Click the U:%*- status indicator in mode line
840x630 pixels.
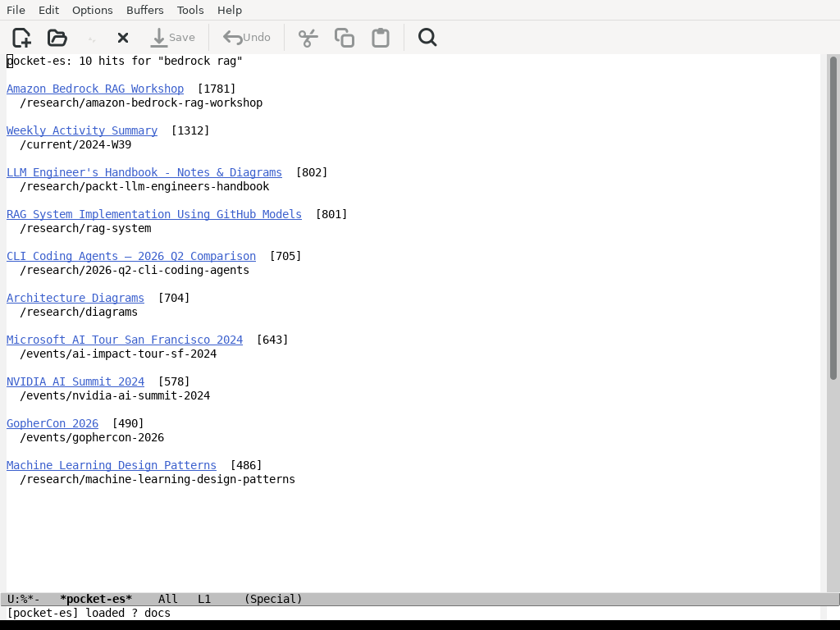tap(23, 599)
